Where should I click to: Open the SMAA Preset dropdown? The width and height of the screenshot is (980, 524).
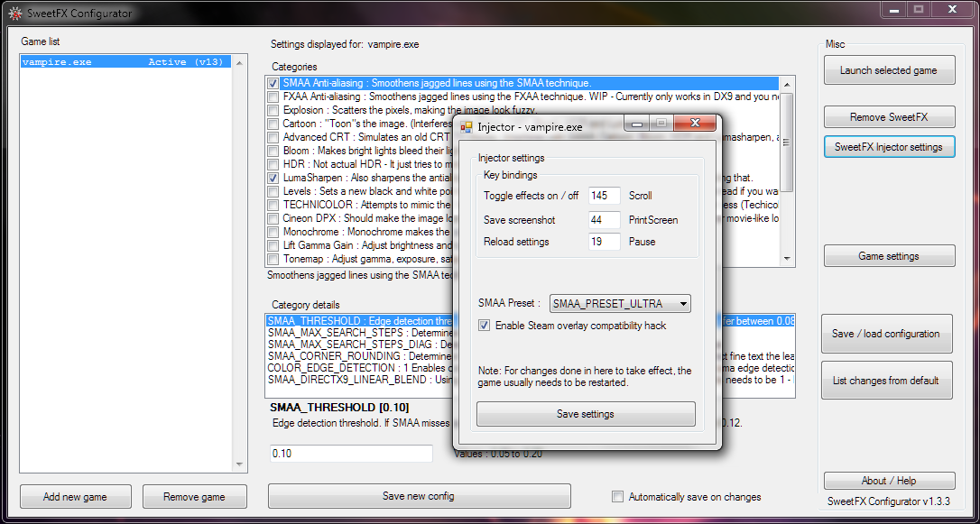[620, 304]
